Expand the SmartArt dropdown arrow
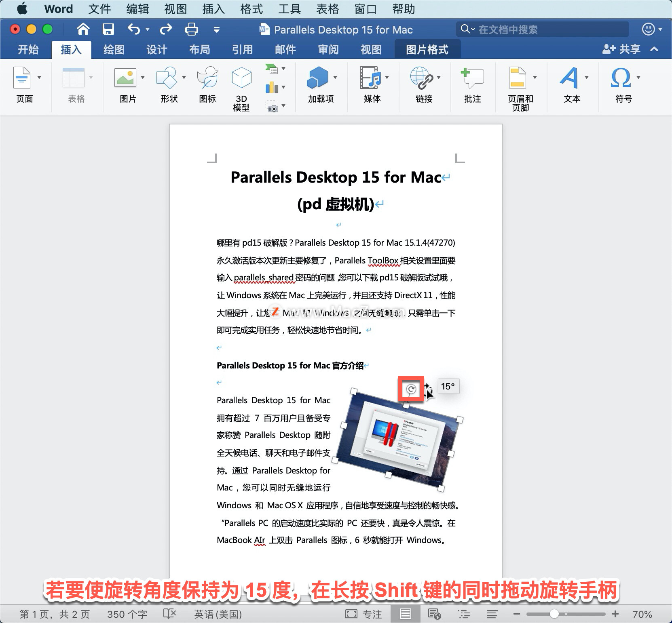 point(283,69)
